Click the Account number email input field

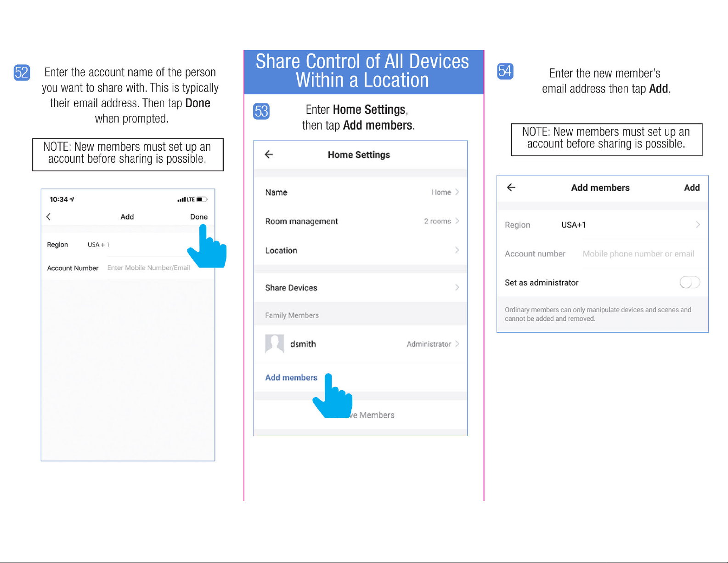click(x=638, y=254)
